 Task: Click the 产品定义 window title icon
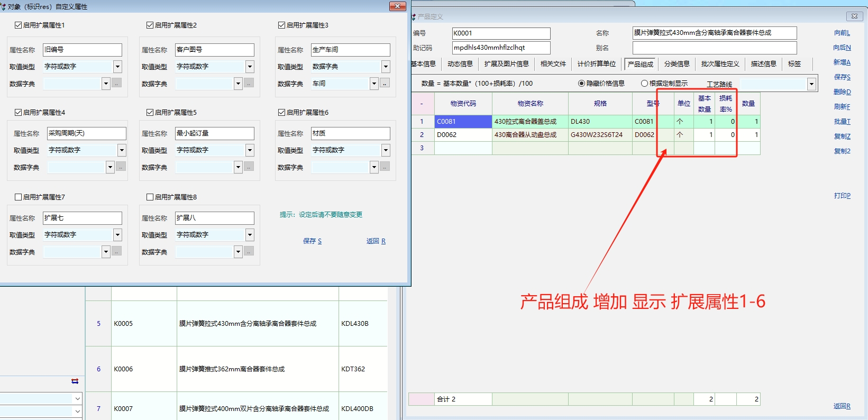point(414,17)
